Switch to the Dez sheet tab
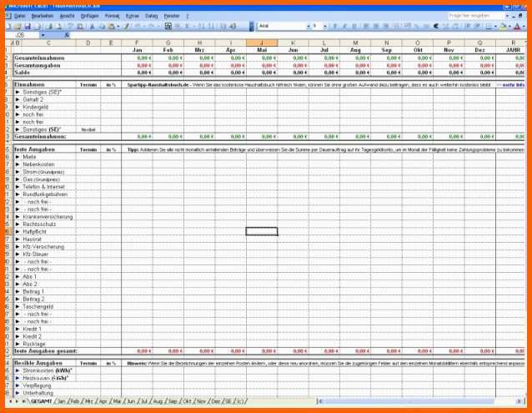532x413 pixels. 215,401
